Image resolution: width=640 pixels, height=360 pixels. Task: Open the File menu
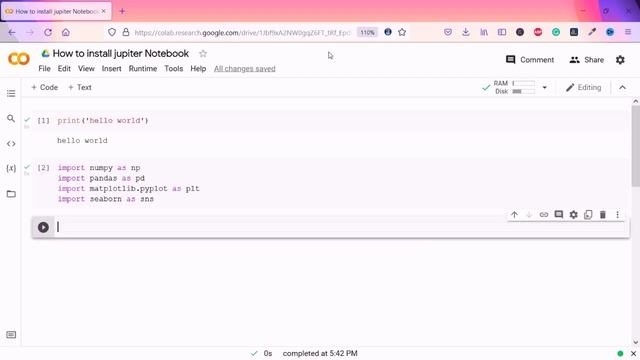[x=44, y=69]
